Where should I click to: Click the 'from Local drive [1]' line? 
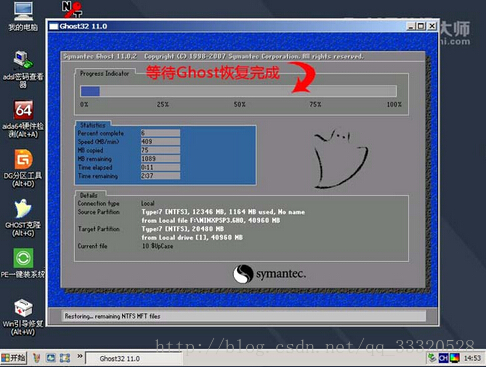pyautogui.click(x=192, y=238)
